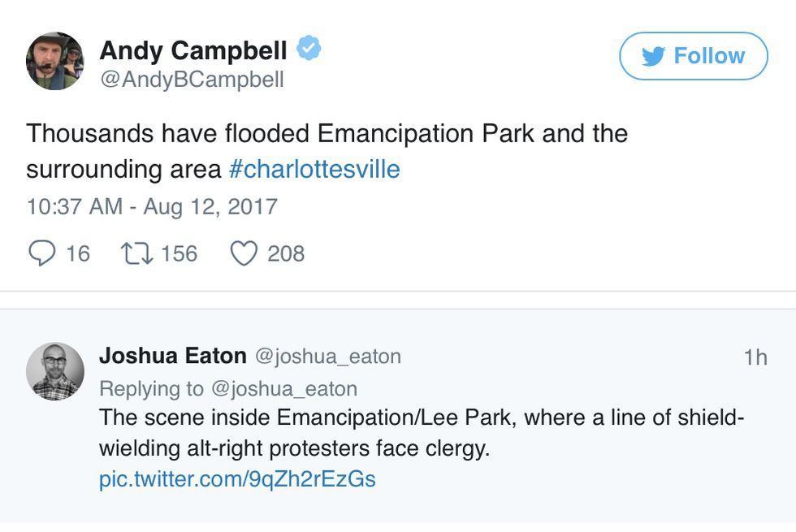Click @joshua_eaton in the Replying to line
Screen dimensions: 796x532
coord(284,388)
